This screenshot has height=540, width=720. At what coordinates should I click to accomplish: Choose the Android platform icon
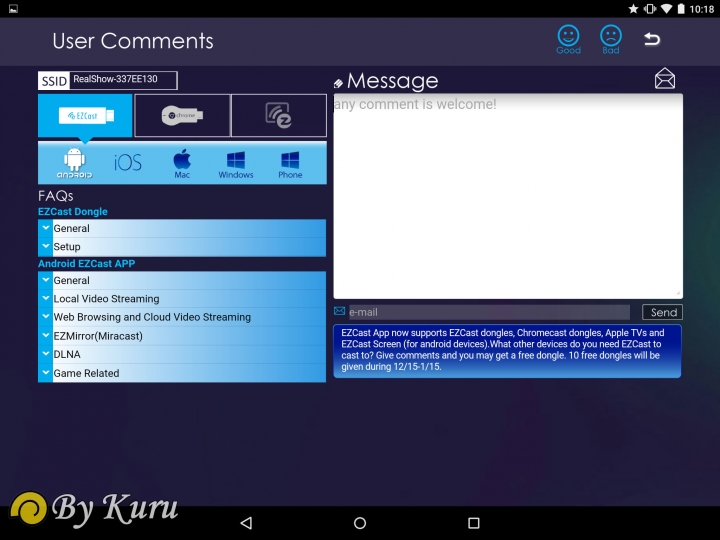click(74, 163)
